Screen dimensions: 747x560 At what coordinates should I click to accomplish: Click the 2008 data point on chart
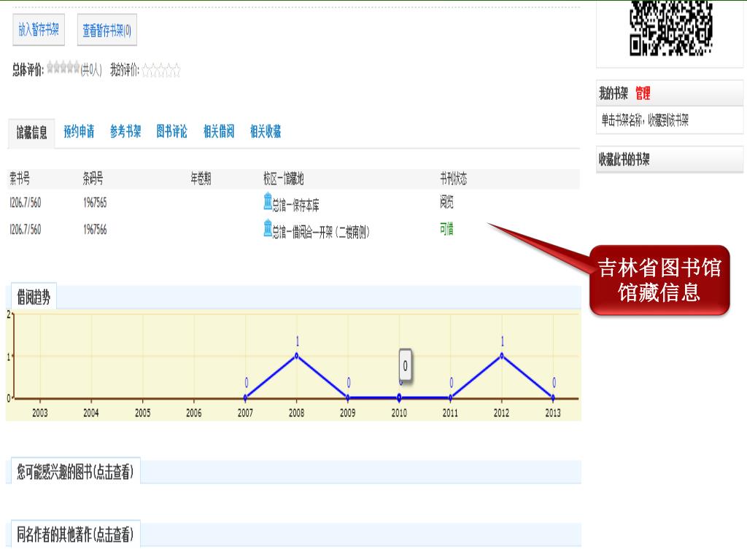[296, 356]
